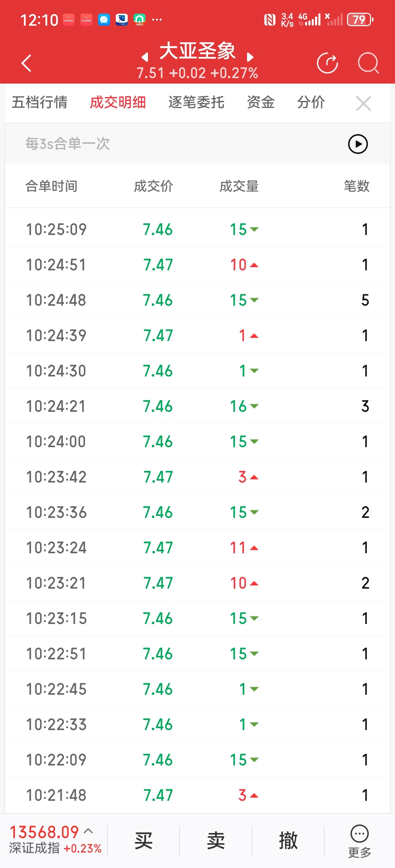
Task: Open the 分价 tab
Action: coord(311,103)
